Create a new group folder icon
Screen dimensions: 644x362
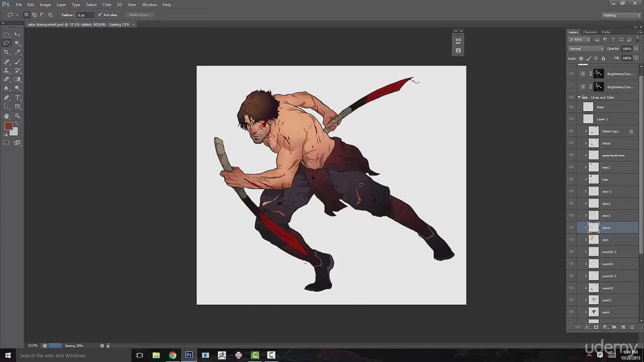click(x=614, y=327)
